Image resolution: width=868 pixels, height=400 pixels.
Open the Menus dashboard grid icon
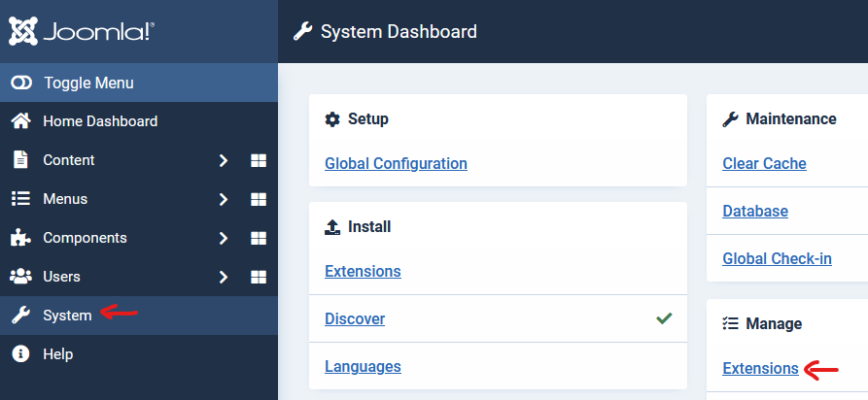click(259, 199)
